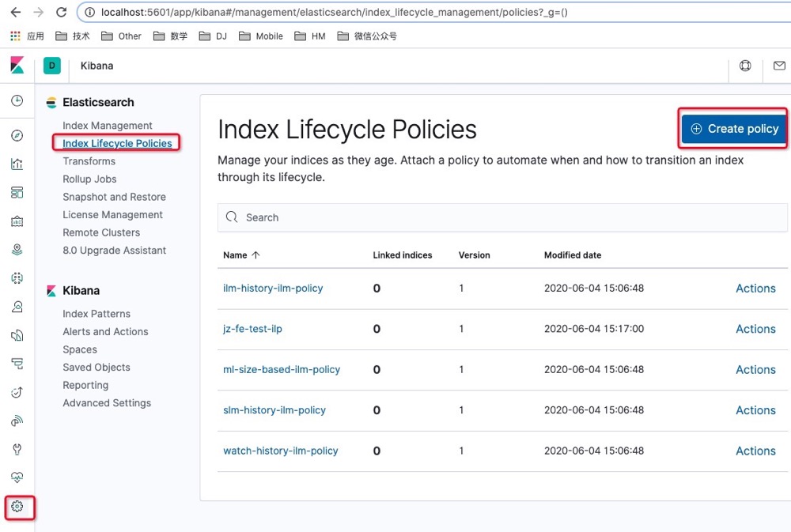Open the Kibana home logo
791x532 pixels.
pos(17,66)
